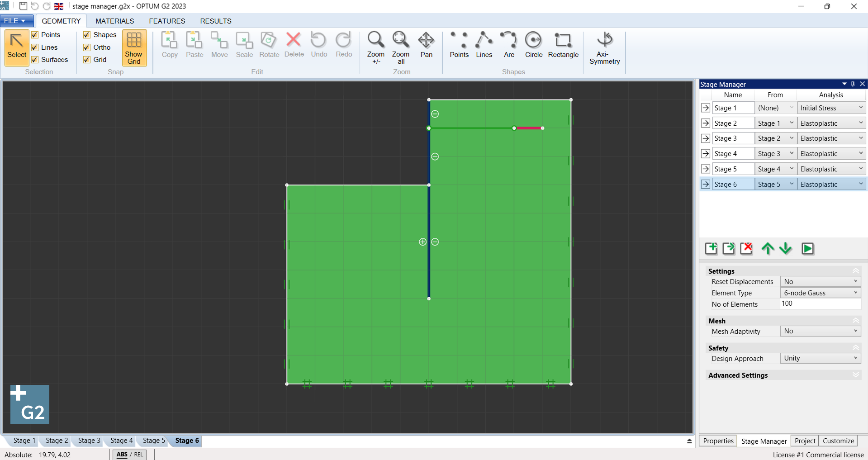Screen dimensions: 868x460
Task: Delete stage using red X icon
Action: point(746,248)
